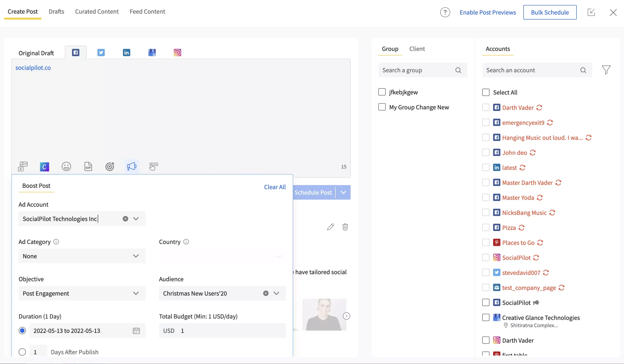
Task: Click the Search an account field
Action: 537,70
